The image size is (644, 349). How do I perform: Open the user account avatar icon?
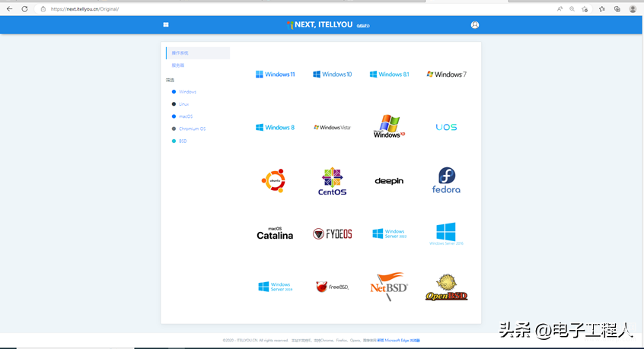[474, 25]
